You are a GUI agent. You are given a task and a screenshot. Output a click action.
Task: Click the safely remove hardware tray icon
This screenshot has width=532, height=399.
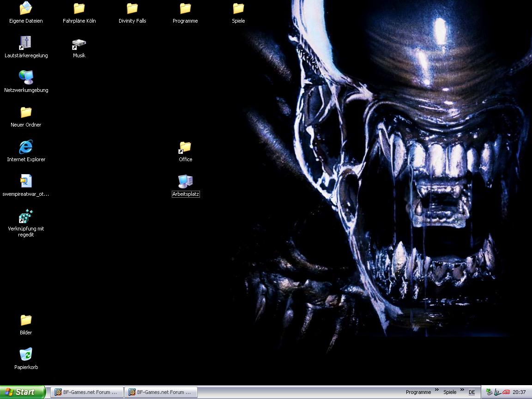pos(489,392)
